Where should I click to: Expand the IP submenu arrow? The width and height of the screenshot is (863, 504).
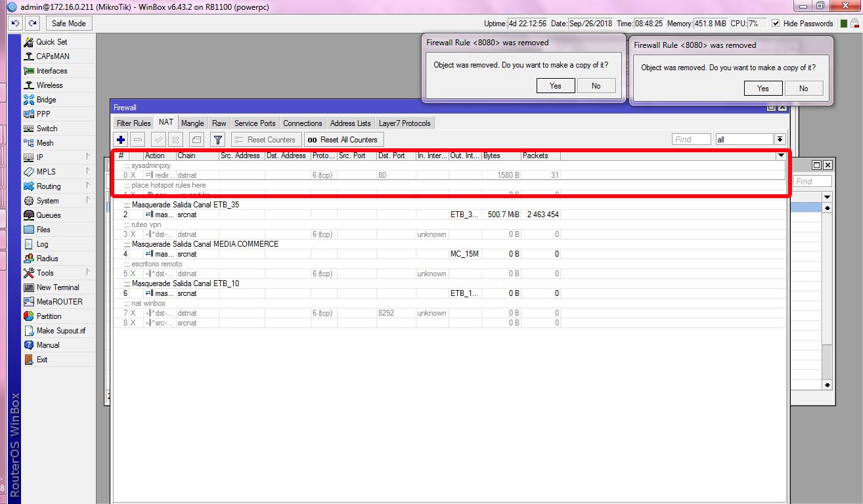coord(88,157)
